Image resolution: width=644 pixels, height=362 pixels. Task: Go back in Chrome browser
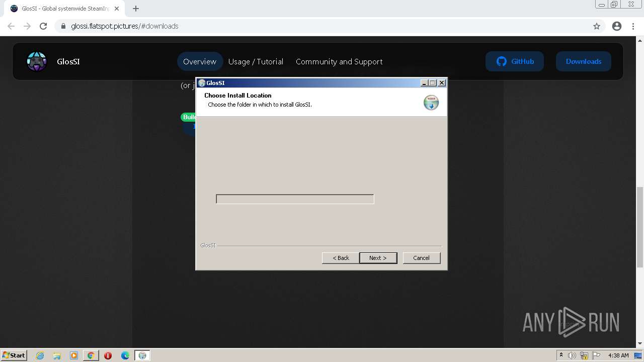[x=11, y=26]
